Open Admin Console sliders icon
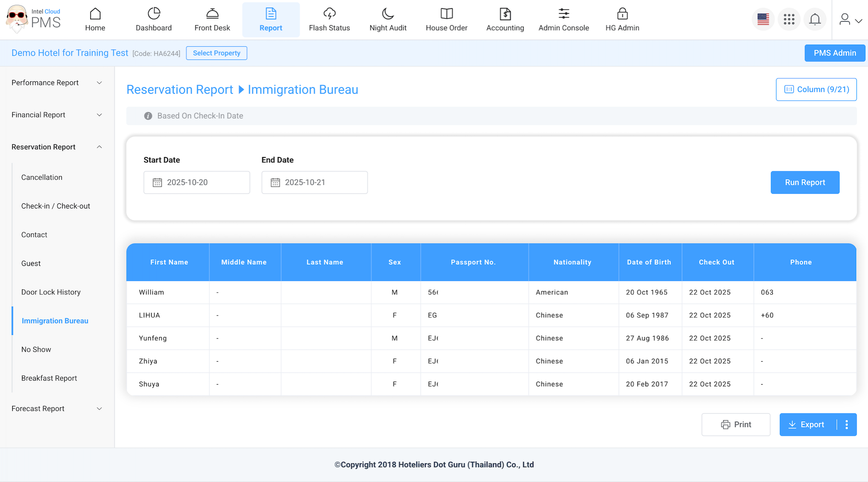Image resolution: width=868 pixels, height=482 pixels. tap(563, 14)
